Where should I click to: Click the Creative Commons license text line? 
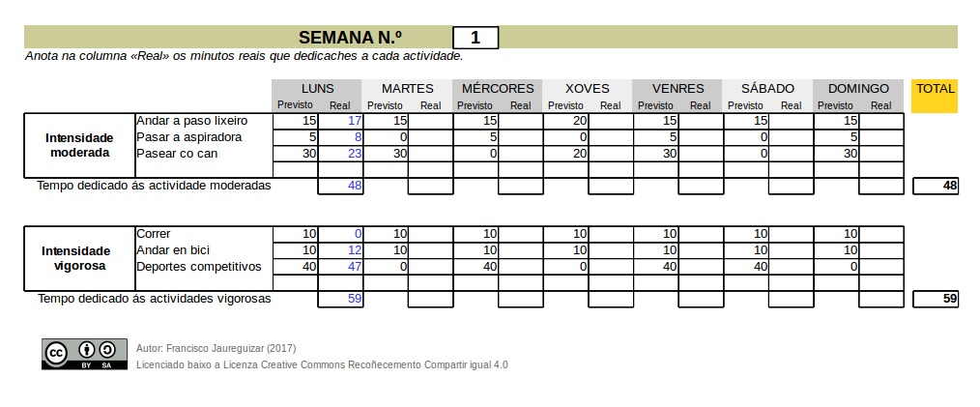pos(322,364)
